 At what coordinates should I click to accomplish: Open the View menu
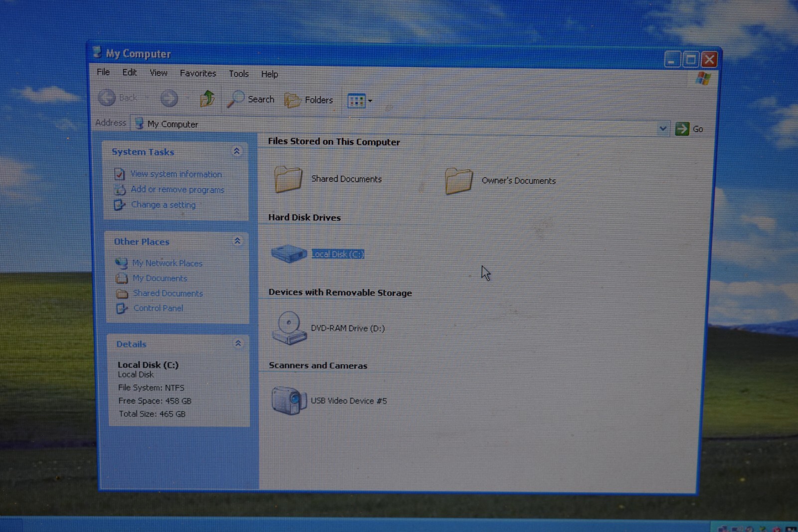tap(159, 73)
